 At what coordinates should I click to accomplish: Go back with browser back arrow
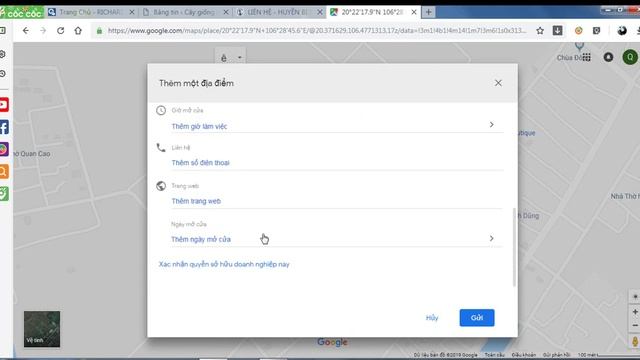(x=25, y=31)
